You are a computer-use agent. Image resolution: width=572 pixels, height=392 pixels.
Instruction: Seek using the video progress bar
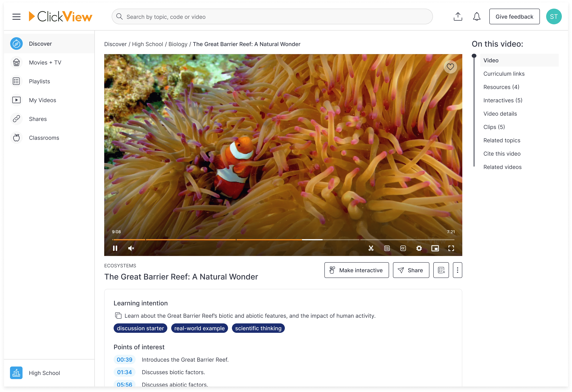click(283, 239)
